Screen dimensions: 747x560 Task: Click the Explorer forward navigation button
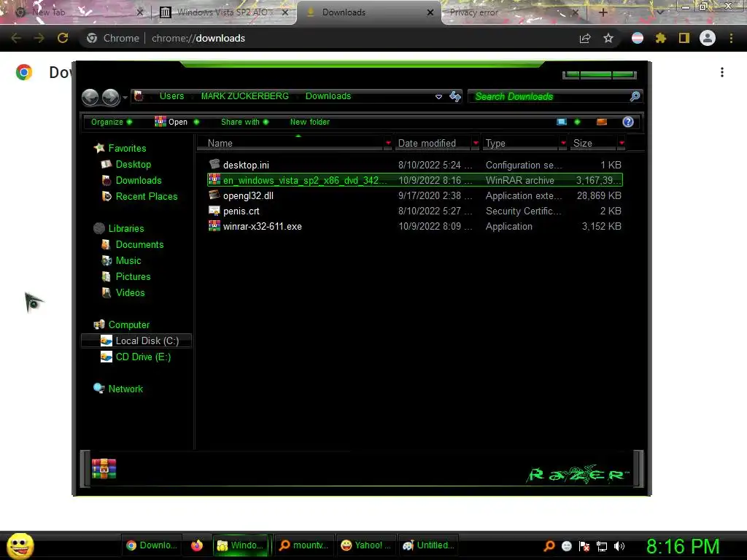tap(111, 97)
